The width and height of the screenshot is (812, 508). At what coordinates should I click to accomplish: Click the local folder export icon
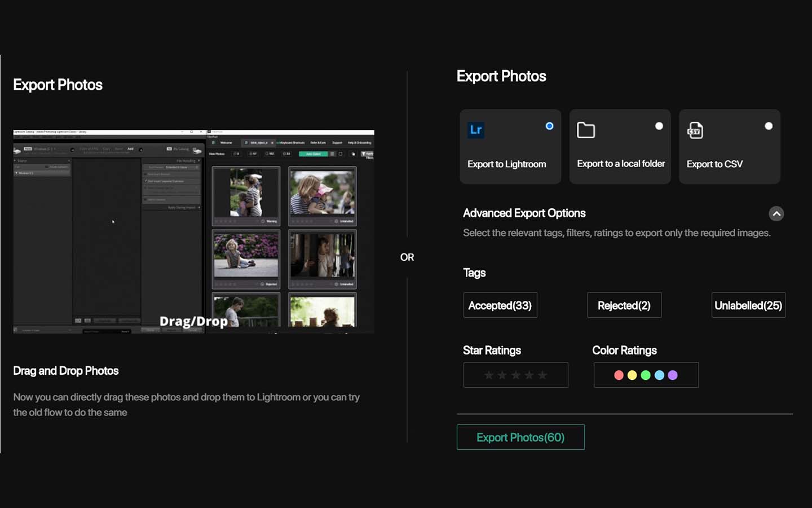click(586, 129)
